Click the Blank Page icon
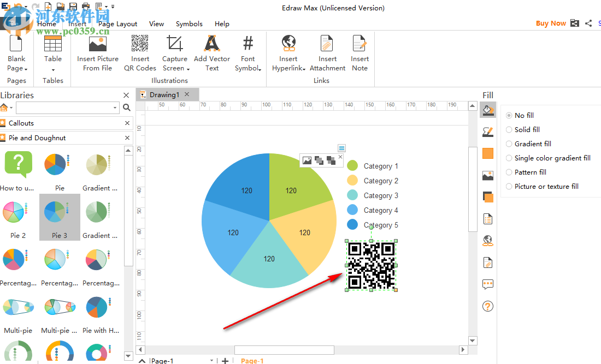 pyautogui.click(x=16, y=43)
